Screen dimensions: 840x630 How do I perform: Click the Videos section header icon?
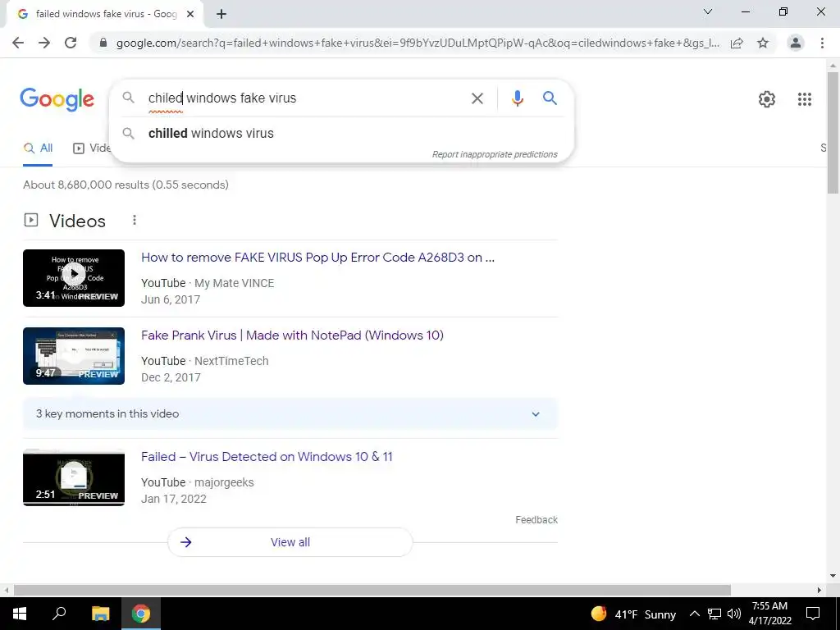click(x=31, y=220)
